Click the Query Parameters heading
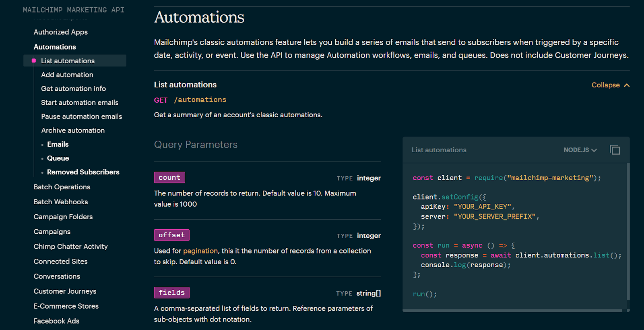The image size is (644, 330). (196, 145)
